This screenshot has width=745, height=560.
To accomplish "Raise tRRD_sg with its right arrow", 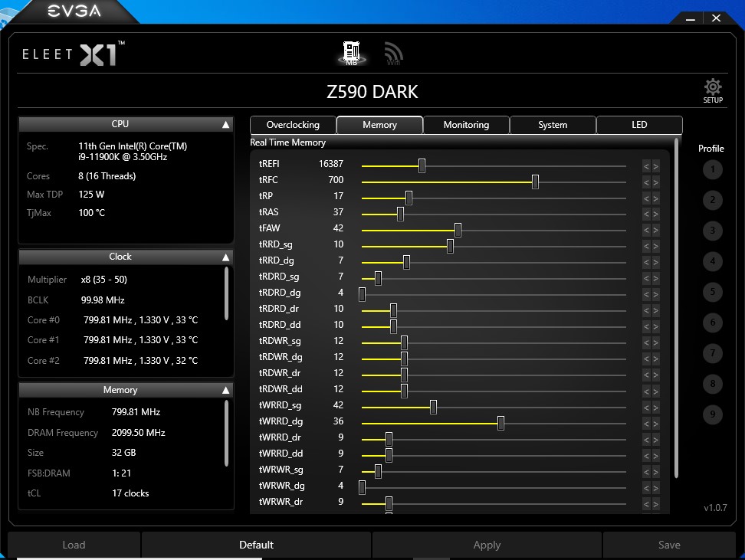I will (655, 247).
